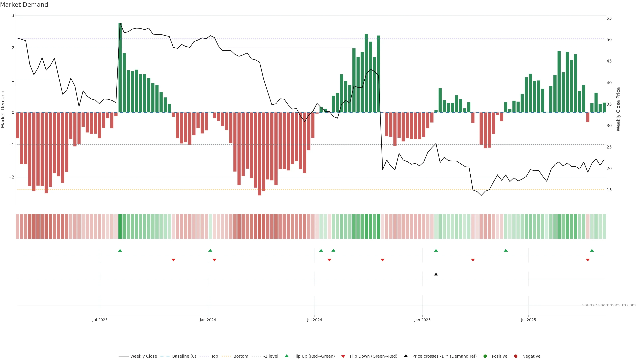Click the first red flip-down triangle marker
The image size is (644, 362).
173,260
